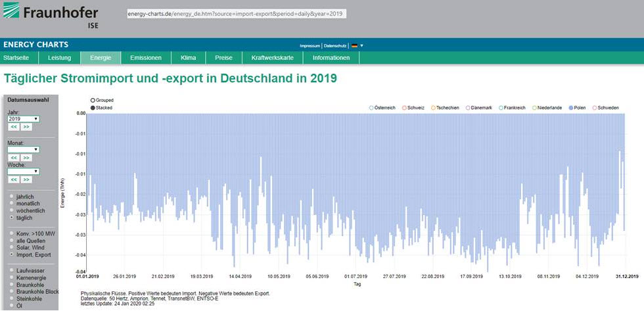Go to next year with >> button
This screenshot has height=313, width=644.
[26, 126]
